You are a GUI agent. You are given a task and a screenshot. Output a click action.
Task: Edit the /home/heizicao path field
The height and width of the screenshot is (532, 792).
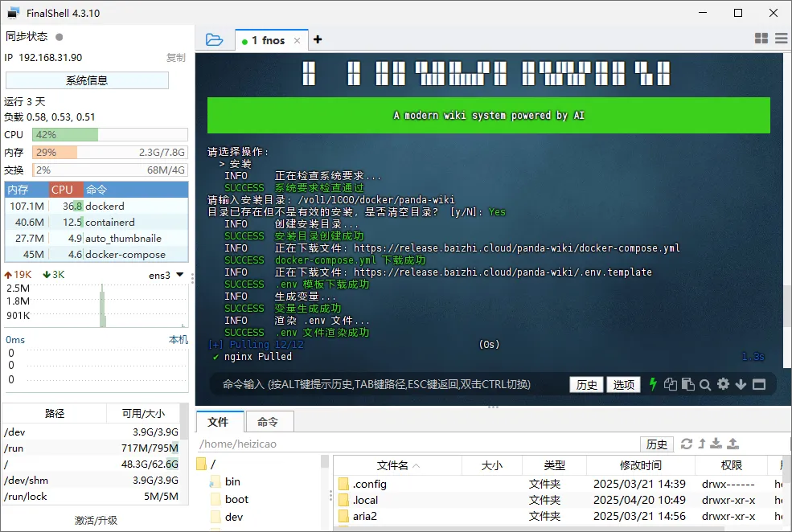417,444
